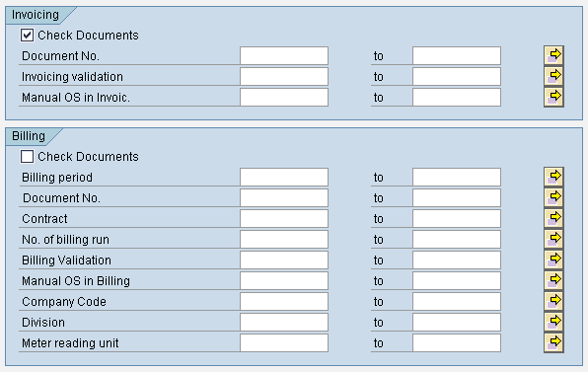This screenshot has width=588, height=372.
Task: Click the Billing period from field
Action: (284, 177)
